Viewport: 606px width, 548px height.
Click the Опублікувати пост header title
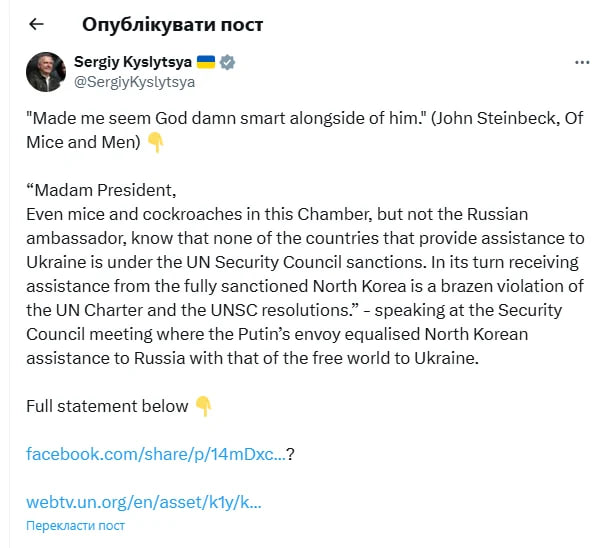172,24
